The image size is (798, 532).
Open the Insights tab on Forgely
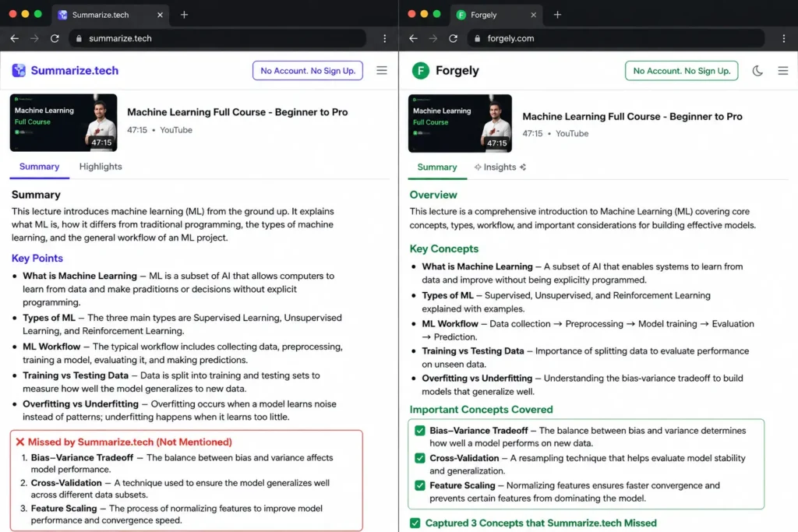[x=500, y=167]
